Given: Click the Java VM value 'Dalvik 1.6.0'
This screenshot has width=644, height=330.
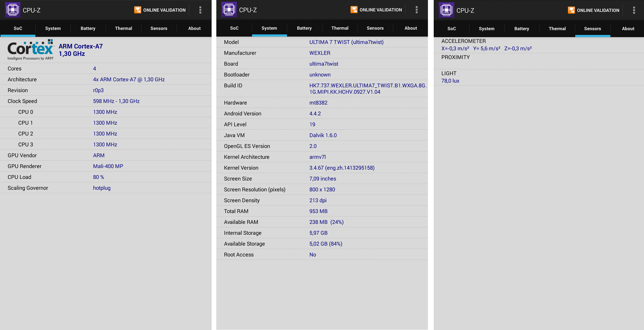Looking at the screenshot, I should [x=323, y=135].
